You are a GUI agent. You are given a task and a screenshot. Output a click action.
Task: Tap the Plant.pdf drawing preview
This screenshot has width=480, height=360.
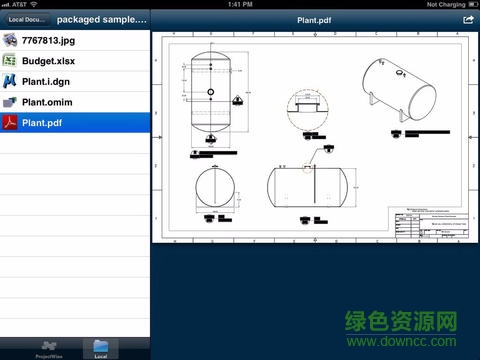[x=315, y=137]
